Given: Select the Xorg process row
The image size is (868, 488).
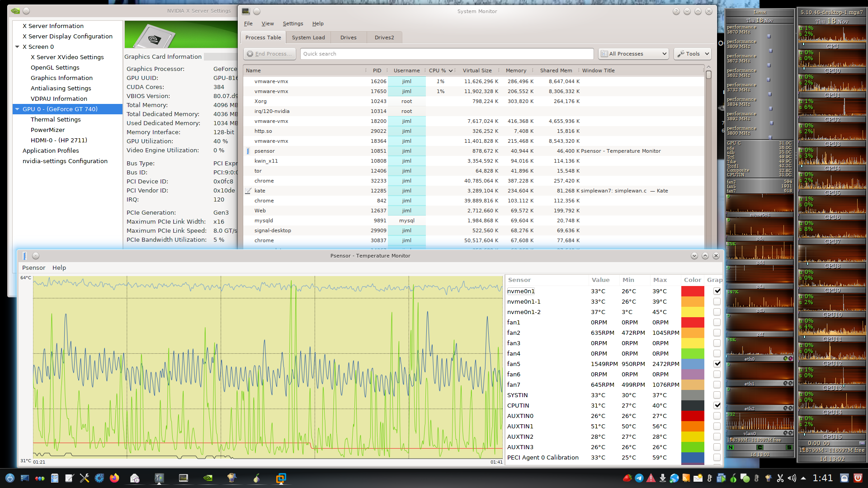Looking at the screenshot, I should tap(473, 101).
